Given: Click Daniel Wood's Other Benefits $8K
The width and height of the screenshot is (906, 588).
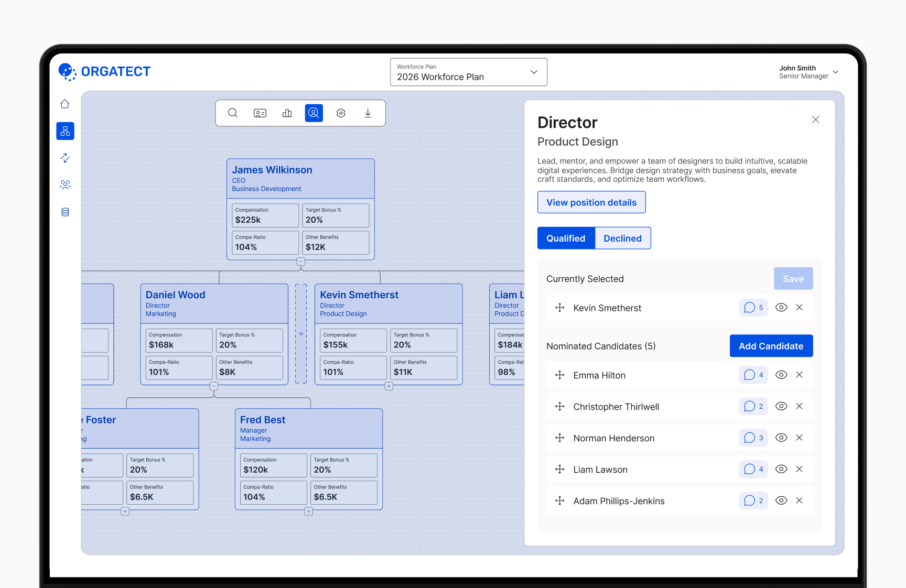Looking at the screenshot, I should [250, 368].
